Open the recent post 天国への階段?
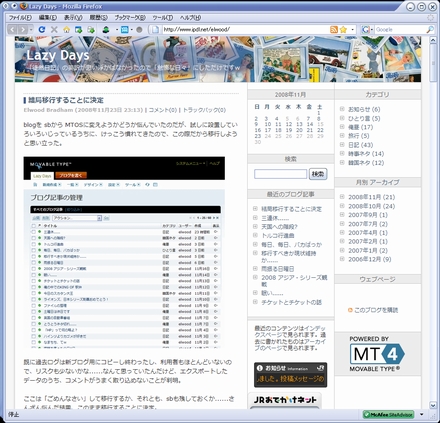 coord(279,227)
